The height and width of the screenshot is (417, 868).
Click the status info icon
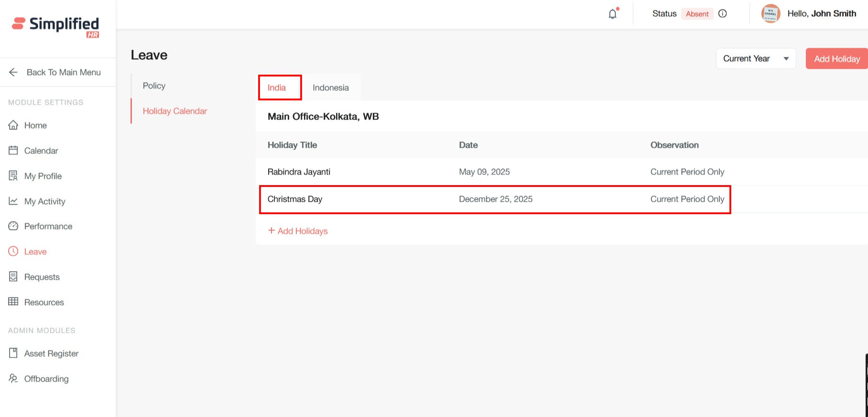click(723, 14)
